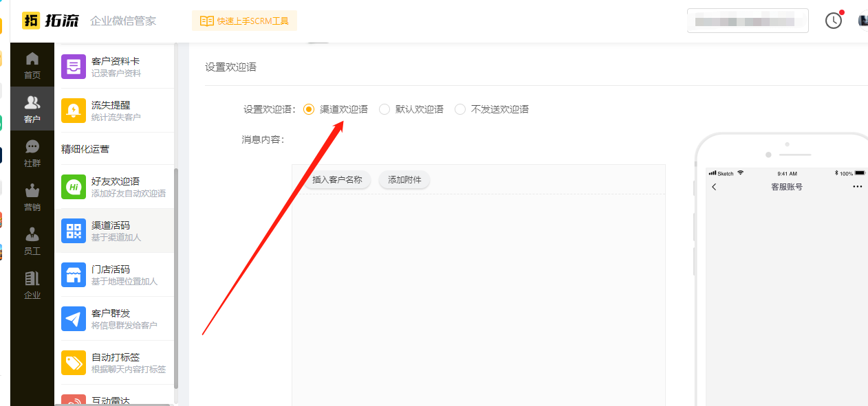Click 企业微信管家 header text
The image size is (868, 406).
[123, 21]
